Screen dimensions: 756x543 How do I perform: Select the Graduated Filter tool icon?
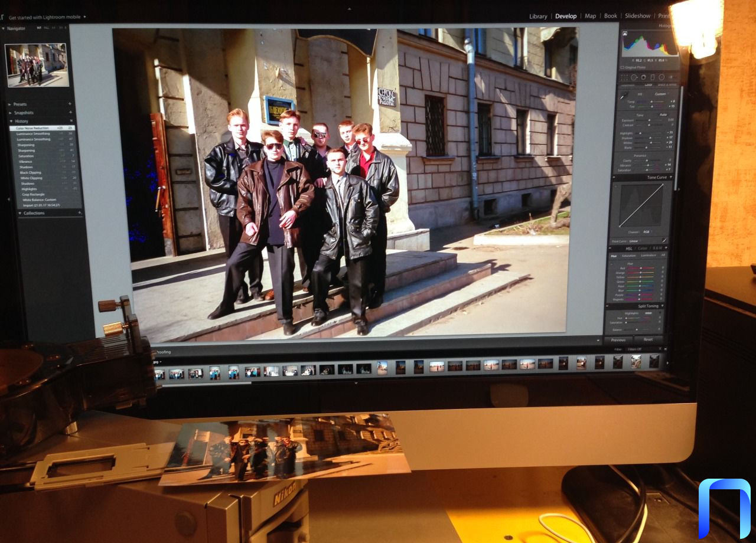pyautogui.click(x=653, y=77)
